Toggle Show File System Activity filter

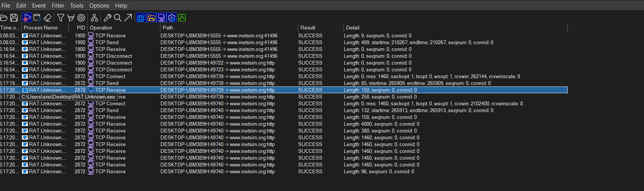click(151, 18)
